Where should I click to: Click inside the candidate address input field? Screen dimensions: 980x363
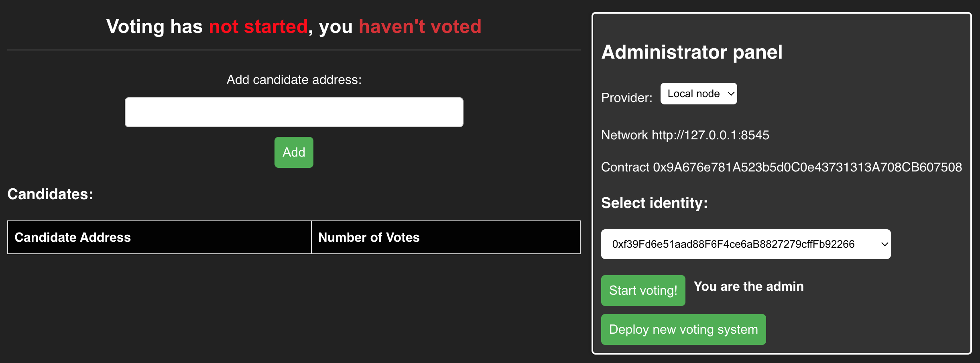294,112
